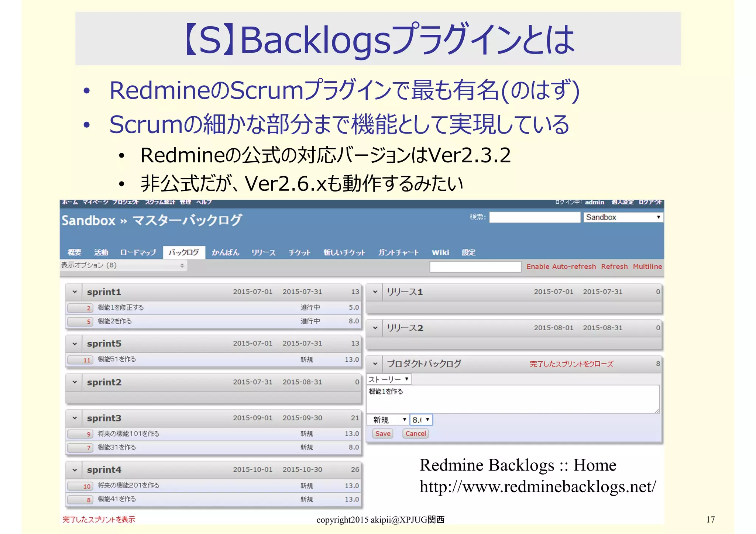
Task: Click the sprint1 title
Action: (104, 292)
